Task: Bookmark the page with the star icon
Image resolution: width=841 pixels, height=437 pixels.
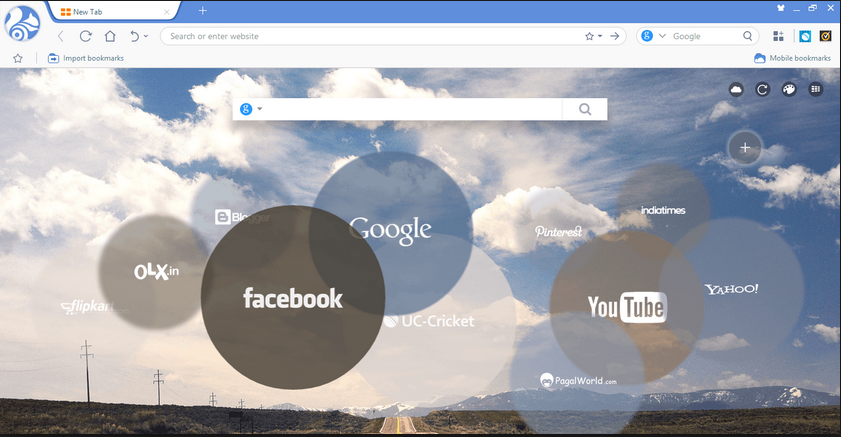Action: pos(589,36)
